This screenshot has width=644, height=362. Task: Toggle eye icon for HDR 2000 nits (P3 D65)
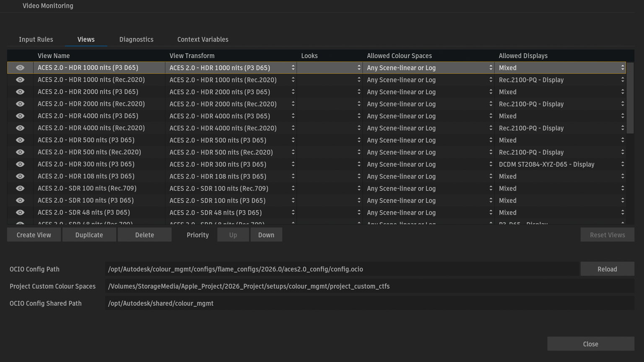point(20,92)
